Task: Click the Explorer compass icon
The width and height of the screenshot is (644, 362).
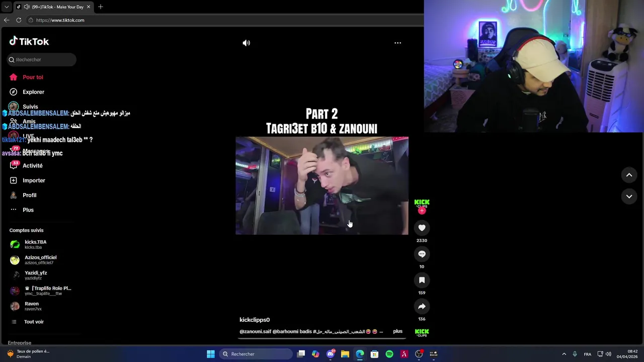Action: pyautogui.click(x=13, y=92)
